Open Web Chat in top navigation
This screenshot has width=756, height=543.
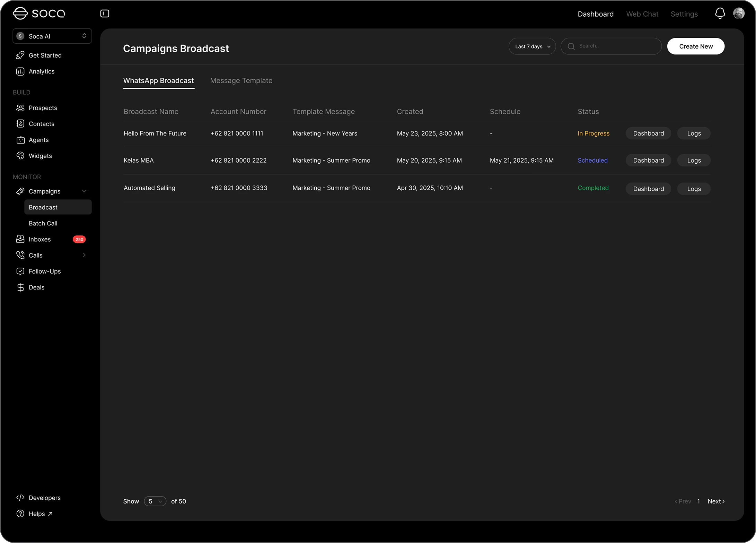point(642,14)
